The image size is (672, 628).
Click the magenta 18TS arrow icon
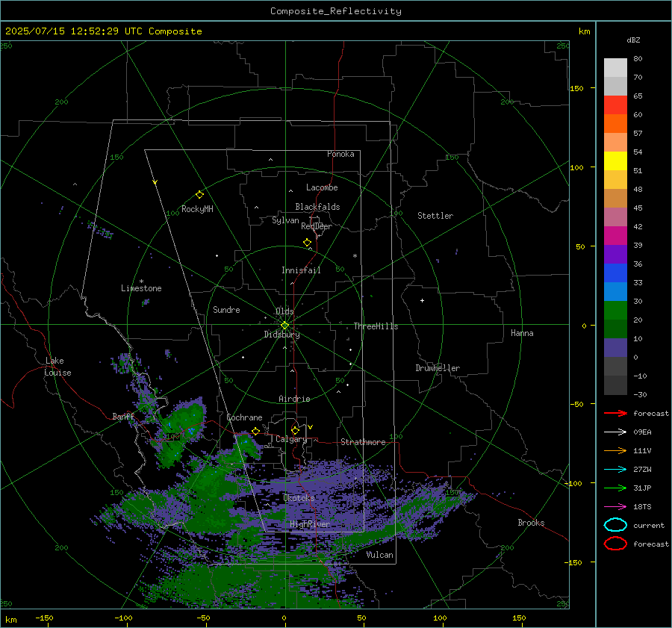pyautogui.click(x=615, y=507)
